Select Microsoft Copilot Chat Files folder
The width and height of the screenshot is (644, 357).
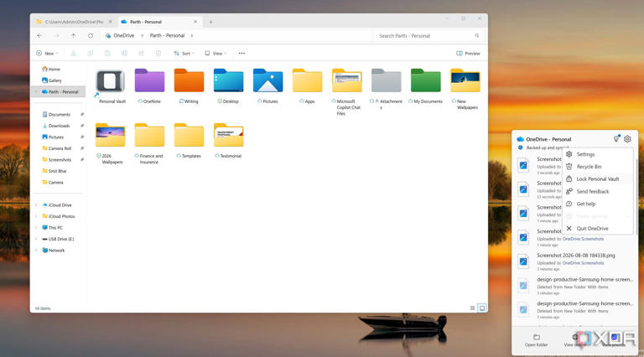point(346,92)
